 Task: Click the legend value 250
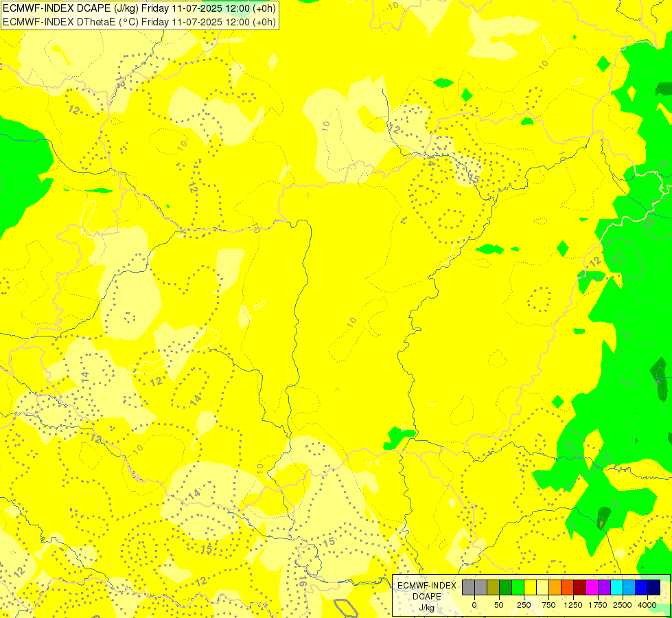click(524, 605)
